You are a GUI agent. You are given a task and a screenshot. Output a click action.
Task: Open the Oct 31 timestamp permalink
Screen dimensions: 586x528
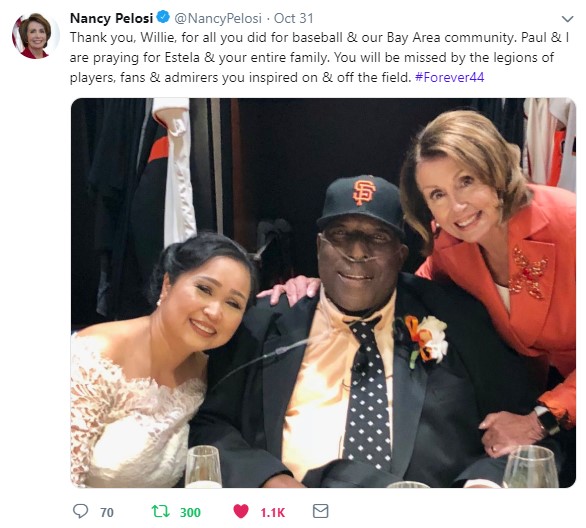tap(293, 18)
